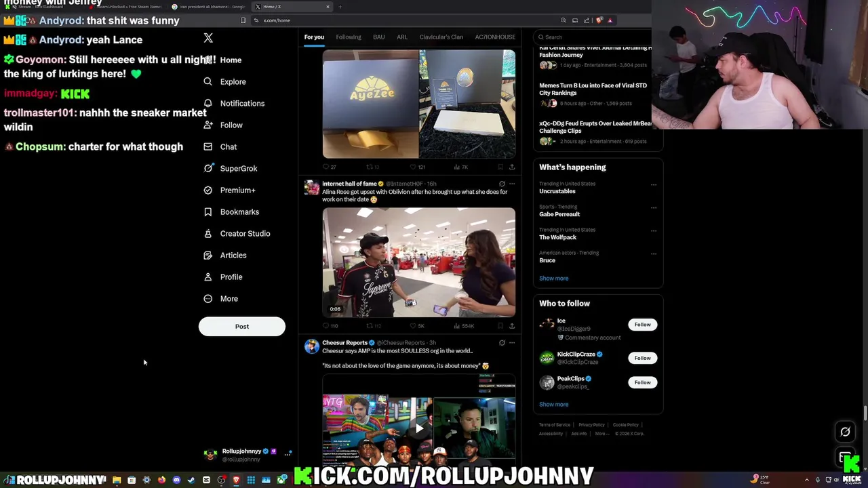Follow the PeakClips account
Screen dimensions: 868x488
[642, 382]
